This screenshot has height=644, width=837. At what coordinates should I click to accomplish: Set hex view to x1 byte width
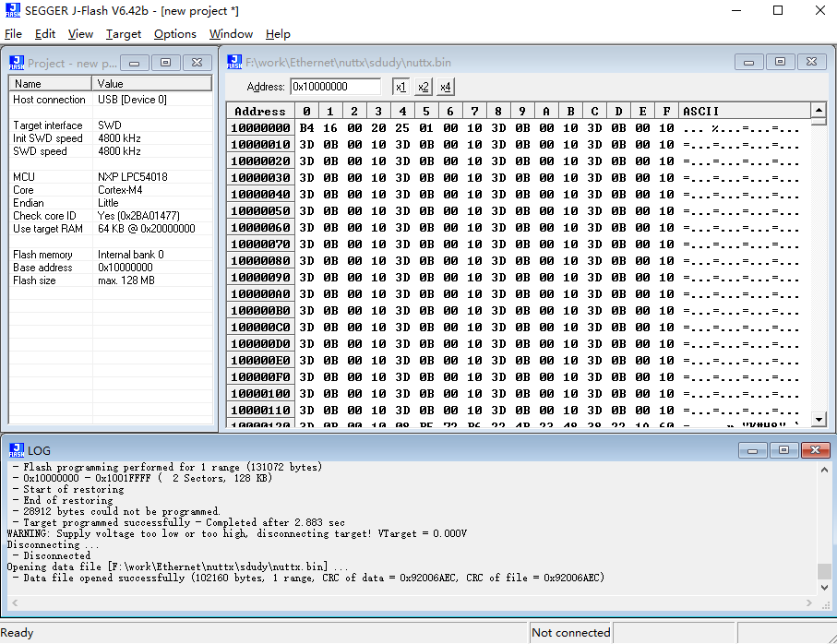pyautogui.click(x=401, y=87)
